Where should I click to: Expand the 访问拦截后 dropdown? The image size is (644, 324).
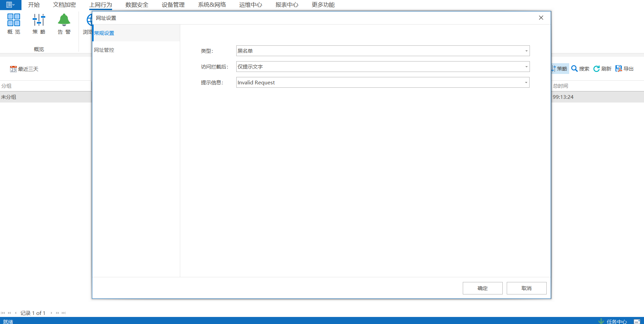[x=526, y=67]
